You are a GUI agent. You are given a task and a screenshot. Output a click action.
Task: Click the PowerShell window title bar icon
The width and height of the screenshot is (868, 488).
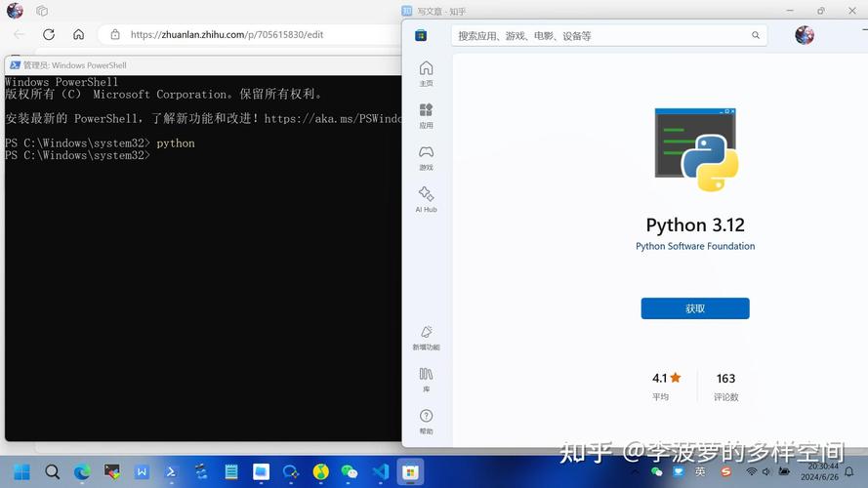(15, 64)
